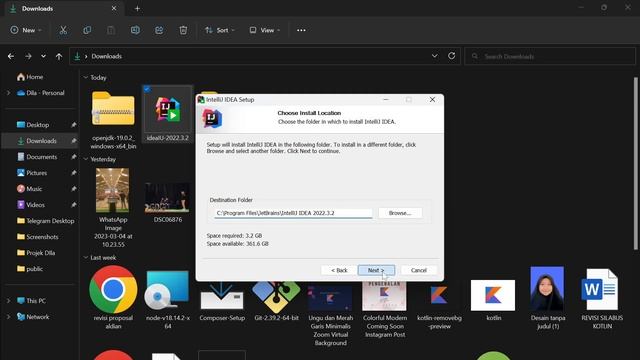Open recent locations chevron
The image size is (640, 360).
[43, 56]
